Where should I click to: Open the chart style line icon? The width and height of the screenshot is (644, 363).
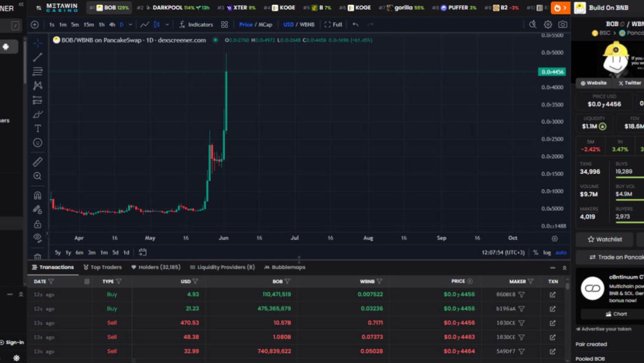coord(144,24)
